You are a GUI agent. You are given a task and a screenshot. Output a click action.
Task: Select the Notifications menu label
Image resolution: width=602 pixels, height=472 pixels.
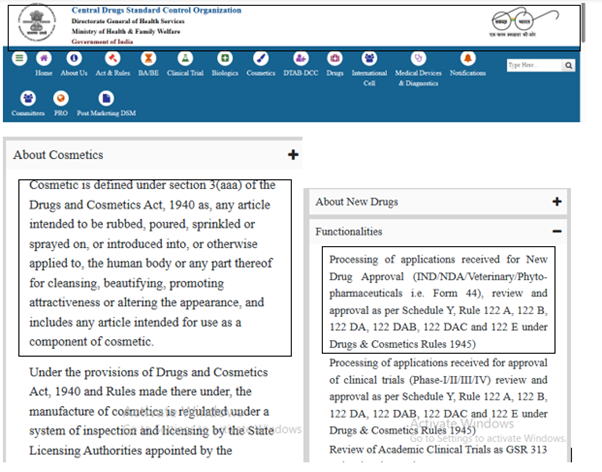pos(468,73)
